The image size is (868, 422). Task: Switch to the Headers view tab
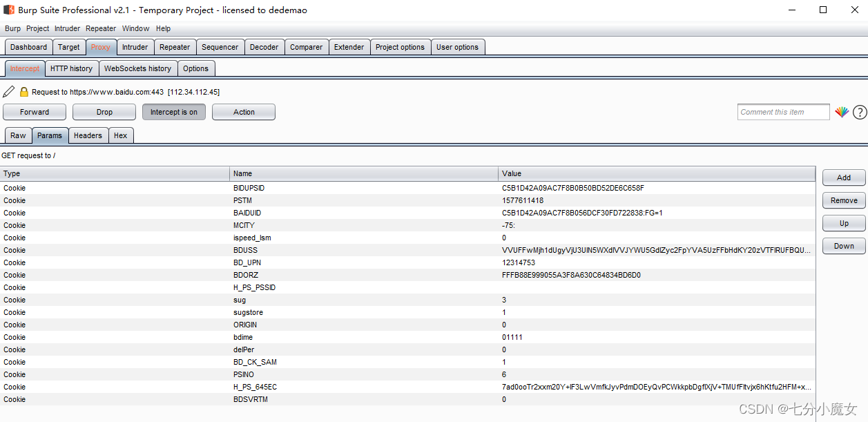88,135
